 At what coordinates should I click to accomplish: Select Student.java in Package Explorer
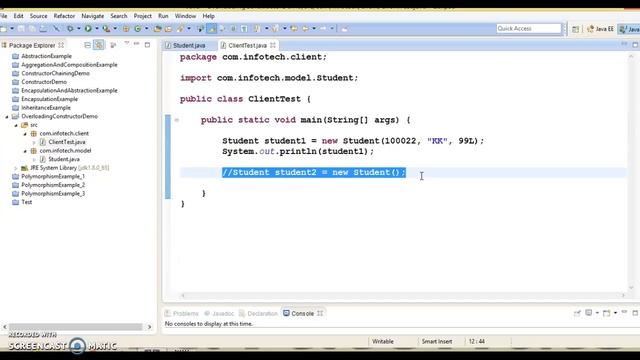[x=64, y=159]
